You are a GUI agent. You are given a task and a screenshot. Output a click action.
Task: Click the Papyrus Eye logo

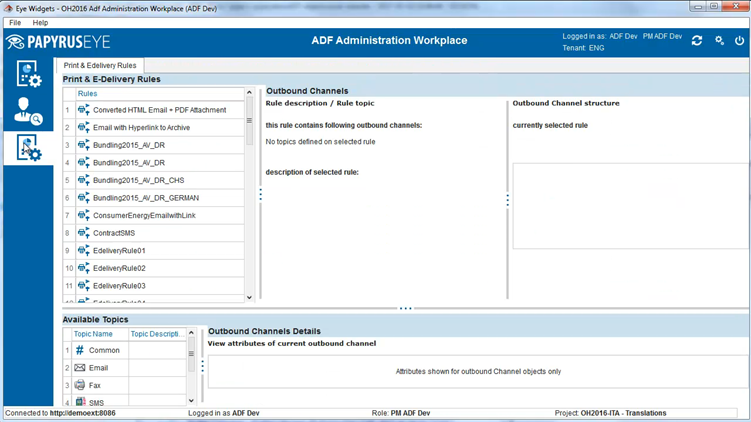58,42
